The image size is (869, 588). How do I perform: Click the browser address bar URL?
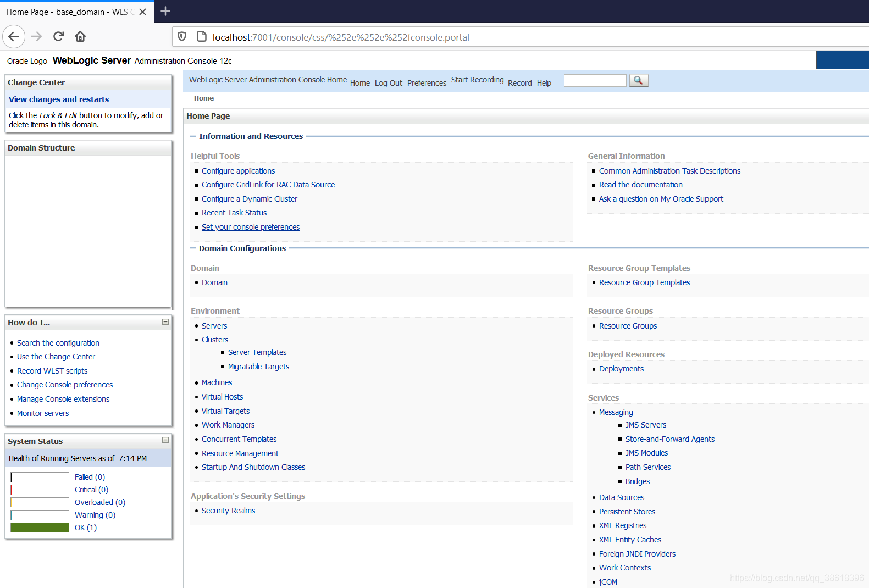(x=341, y=37)
